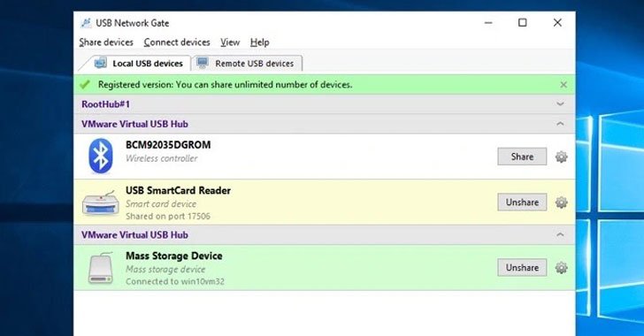The width and height of the screenshot is (644, 336).
Task: Minimize the USB Network Gate window
Action: coord(488,23)
